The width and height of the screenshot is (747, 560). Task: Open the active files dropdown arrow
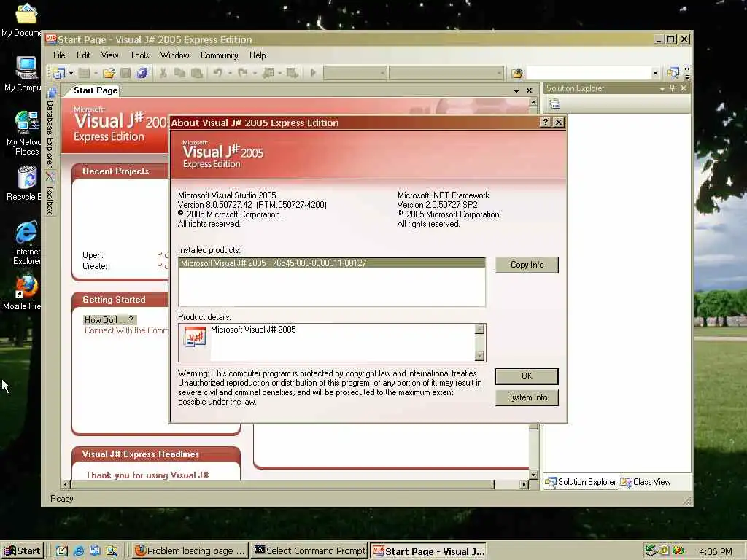click(516, 90)
